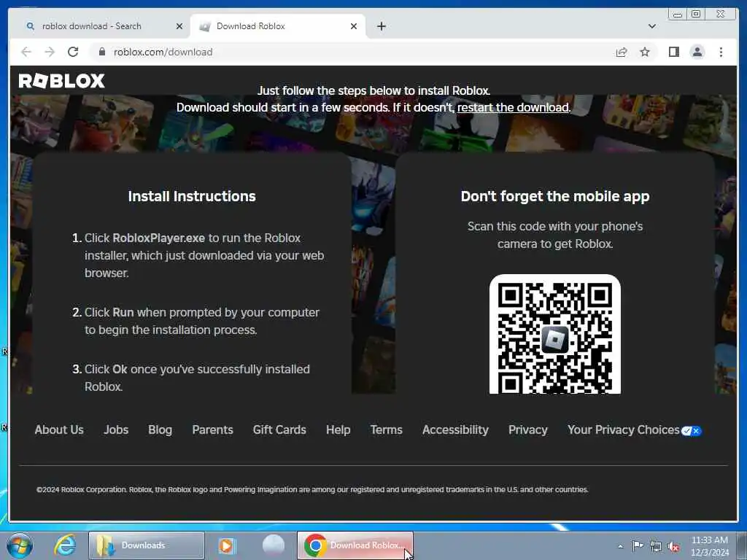Viewport: 747px width, 560px height.
Task: Open the Chrome side panel icon
Action: (x=673, y=52)
